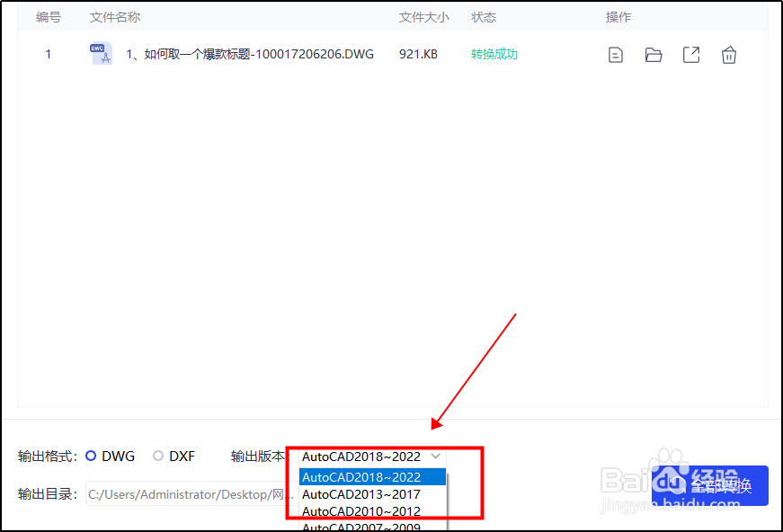This screenshot has width=783, height=532.
Task: Click the 编号 column header
Action: [49, 17]
